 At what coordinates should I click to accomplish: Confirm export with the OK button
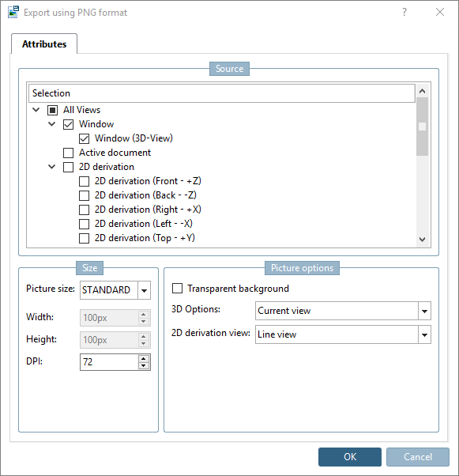tap(350, 457)
